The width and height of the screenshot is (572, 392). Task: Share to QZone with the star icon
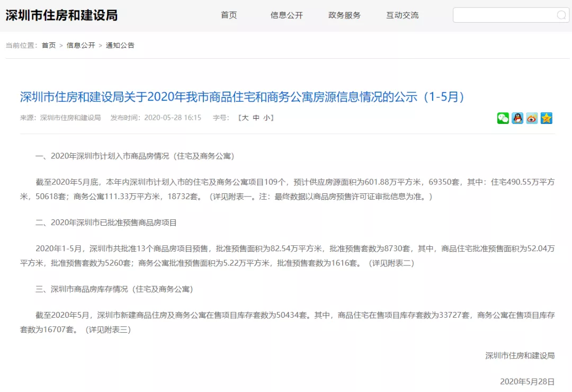tap(546, 118)
